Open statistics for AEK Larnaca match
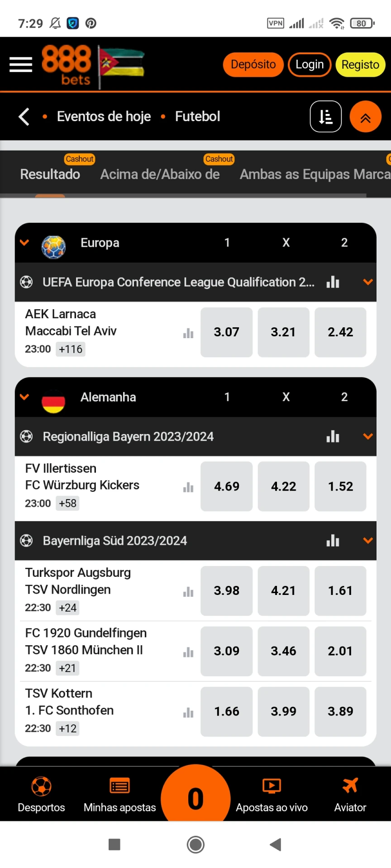The width and height of the screenshot is (391, 868). (188, 334)
